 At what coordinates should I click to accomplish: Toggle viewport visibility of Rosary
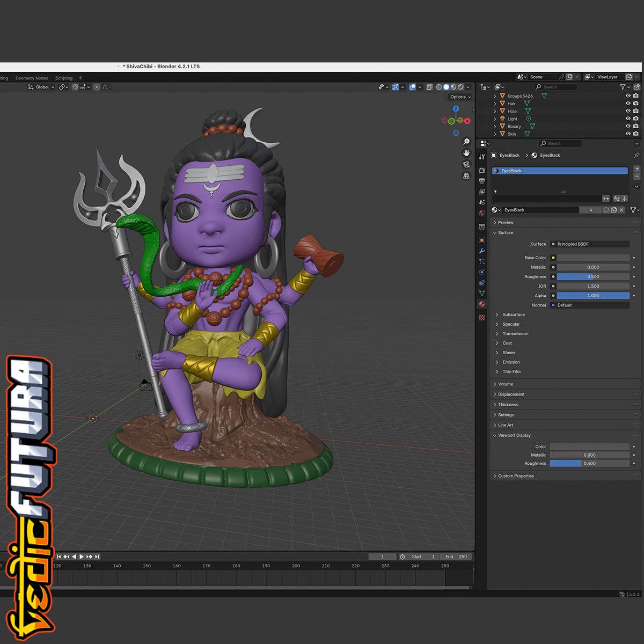tap(628, 126)
